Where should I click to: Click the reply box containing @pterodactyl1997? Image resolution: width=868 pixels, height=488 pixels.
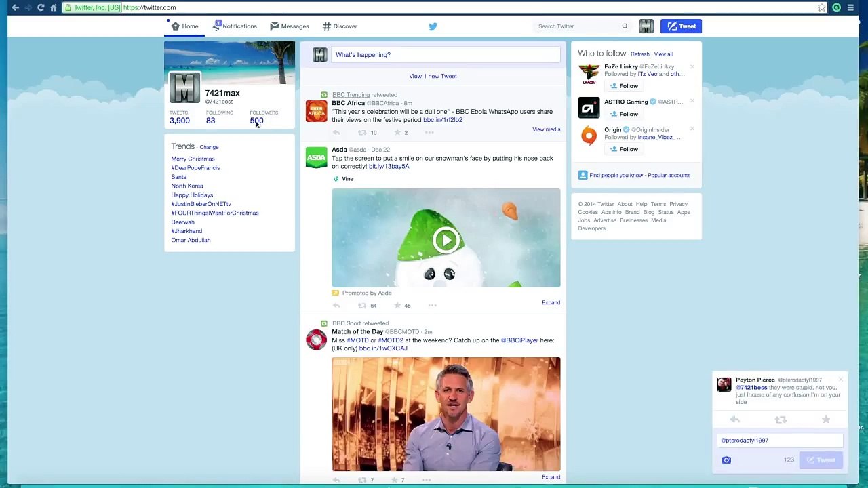pyautogui.click(x=780, y=441)
